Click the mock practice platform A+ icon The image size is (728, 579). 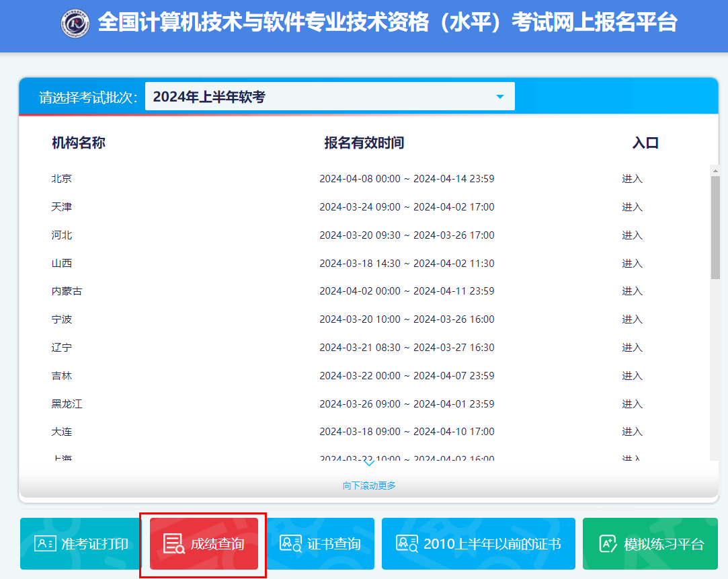pos(608,543)
